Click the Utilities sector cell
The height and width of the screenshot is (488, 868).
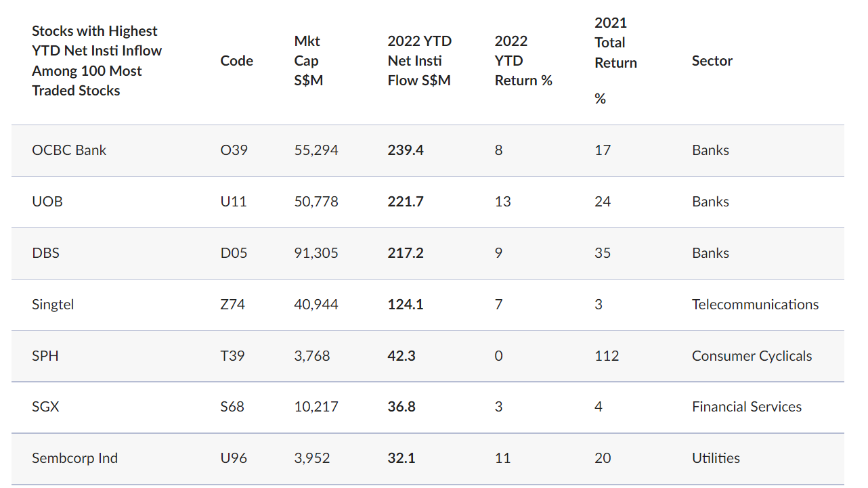pos(716,458)
